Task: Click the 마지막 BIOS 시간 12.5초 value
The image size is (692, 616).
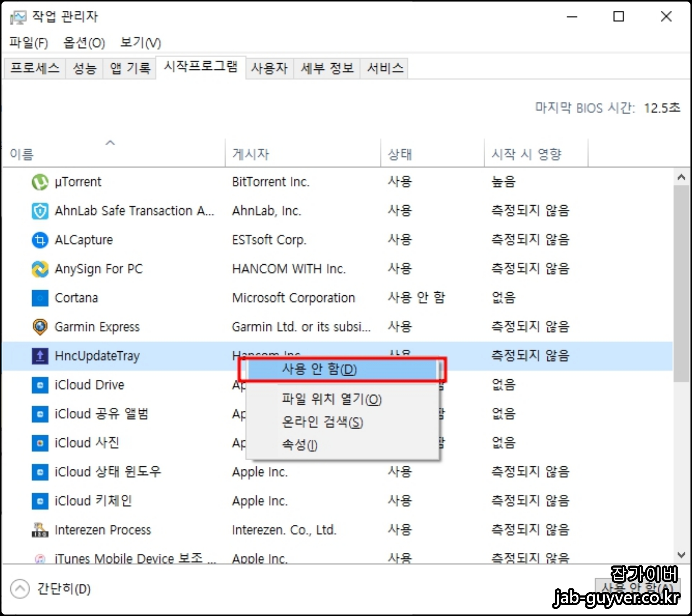Action: pos(662,108)
